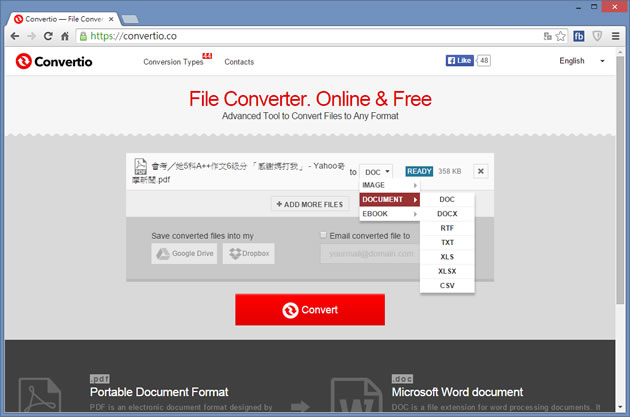Select the Convertio File Converter tab
The height and width of the screenshot is (417, 630).
[63, 19]
